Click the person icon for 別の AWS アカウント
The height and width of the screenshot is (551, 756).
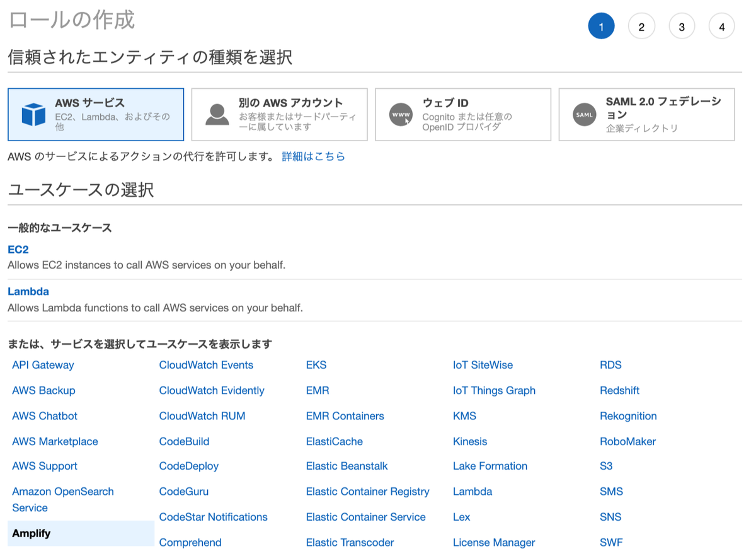click(217, 114)
